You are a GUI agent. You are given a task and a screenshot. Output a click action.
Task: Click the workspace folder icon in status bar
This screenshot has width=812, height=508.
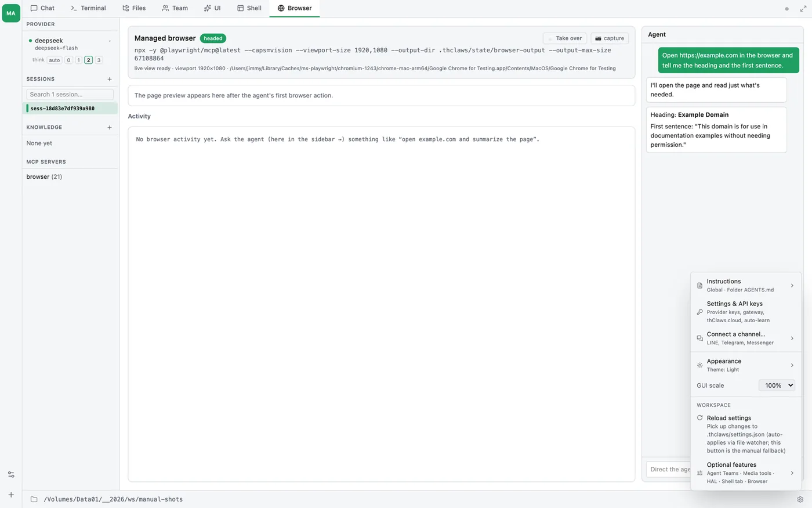pyautogui.click(x=34, y=499)
